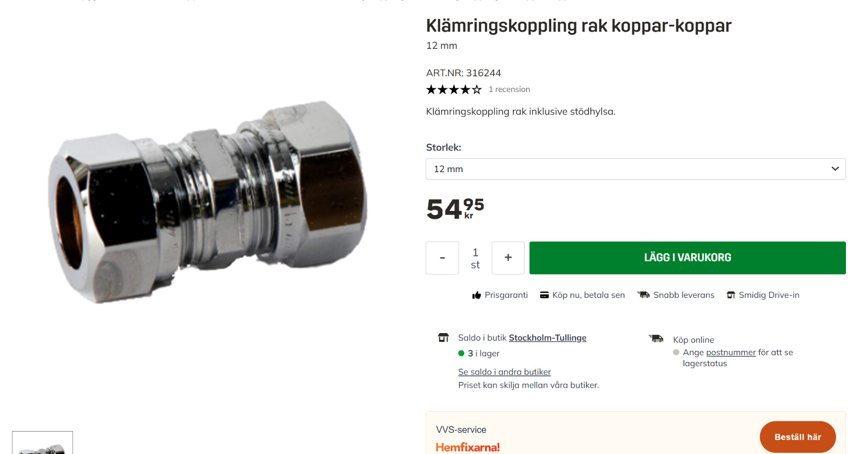The width and height of the screenshot is (868, 454).
Task: Click the star rating icons
Action: click(x=454, y=90)
